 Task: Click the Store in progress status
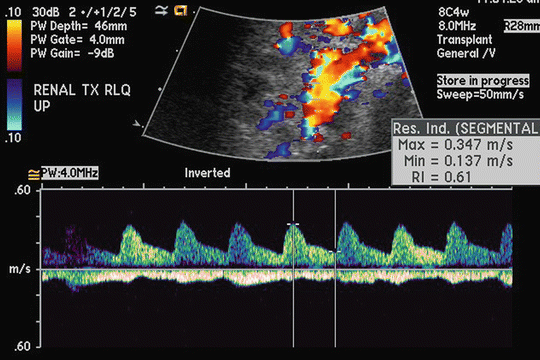pos(483,81)
